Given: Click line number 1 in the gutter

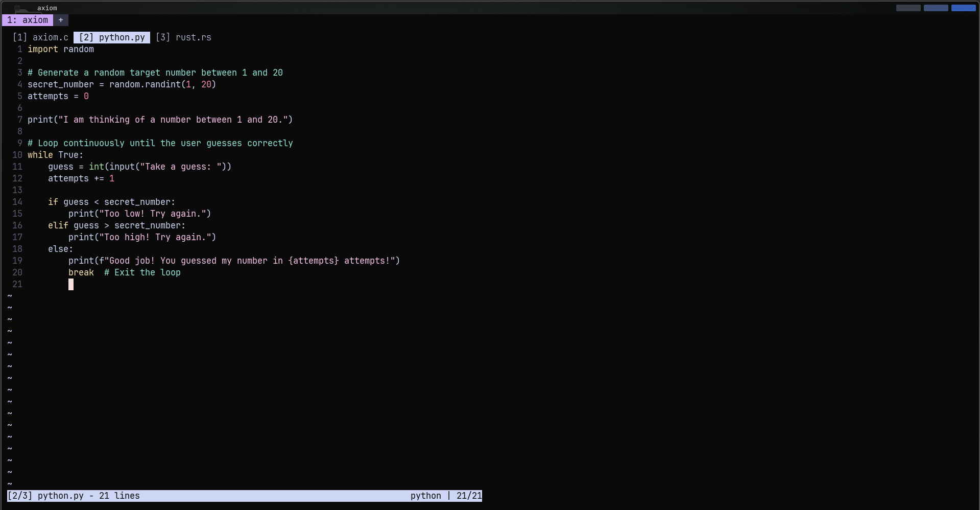Looking at the screenshot, I should pyautogui.click(x=20, y=49).
